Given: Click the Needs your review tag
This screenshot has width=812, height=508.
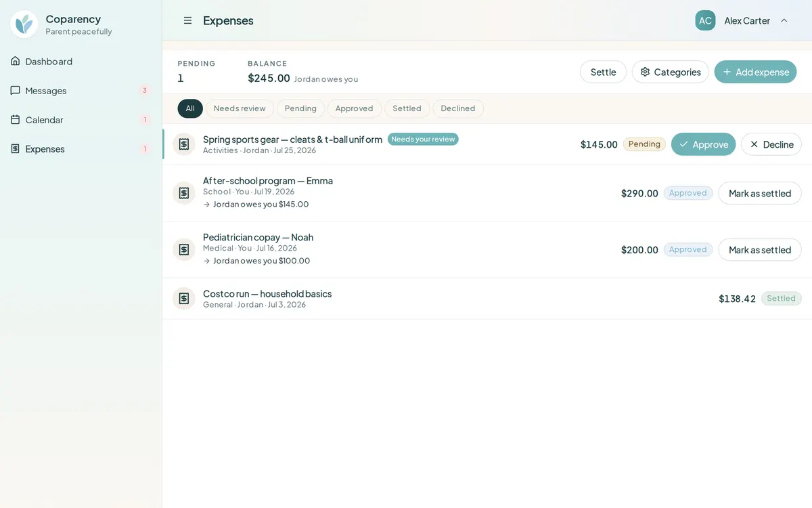Looking at the screenshot, I should (423, 139).
